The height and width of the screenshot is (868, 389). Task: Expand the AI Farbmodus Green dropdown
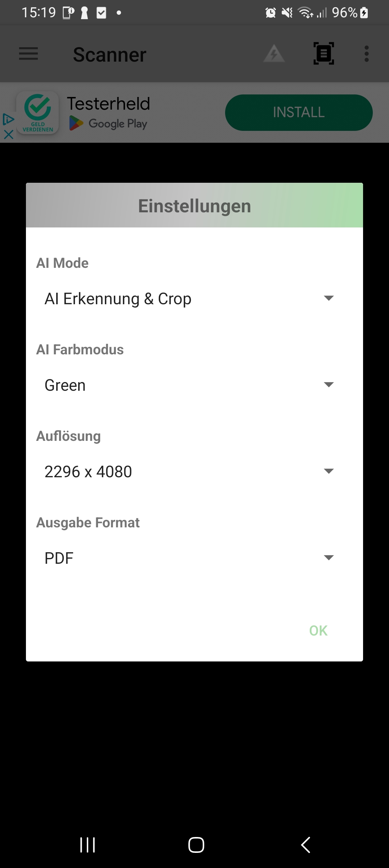(x=189, y=385)
